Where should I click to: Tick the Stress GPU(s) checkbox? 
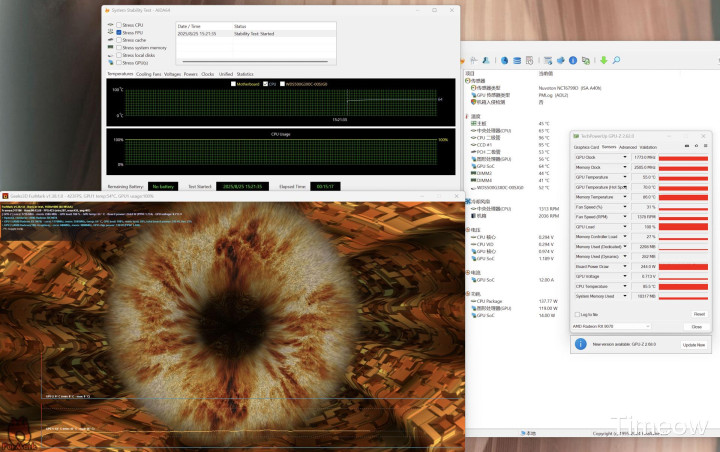click(118, 62)
